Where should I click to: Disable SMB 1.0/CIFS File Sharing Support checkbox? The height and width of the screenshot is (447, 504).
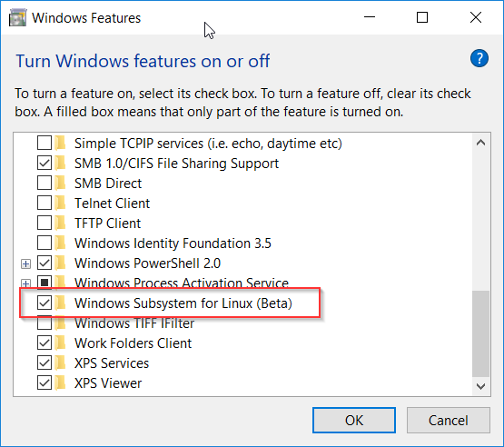[44, 163]
